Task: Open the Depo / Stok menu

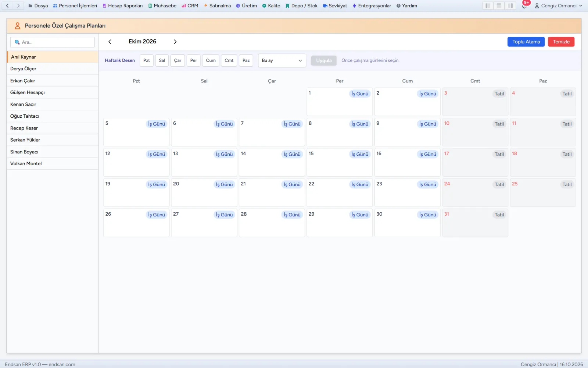Action: (x=301, y=6)
